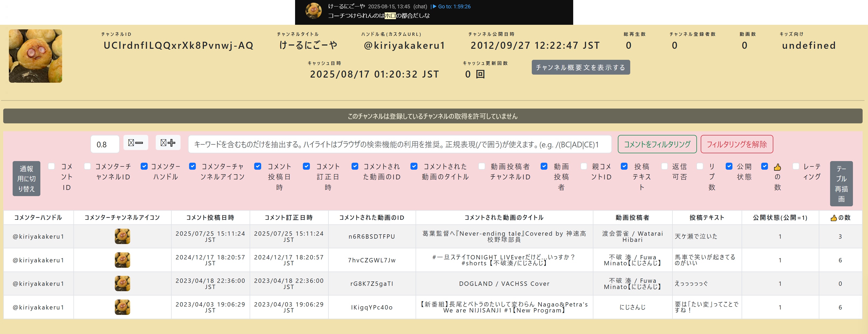Enable the レーティング checkbox
This screenshot has width=868, height=334.
coord(796,166)
